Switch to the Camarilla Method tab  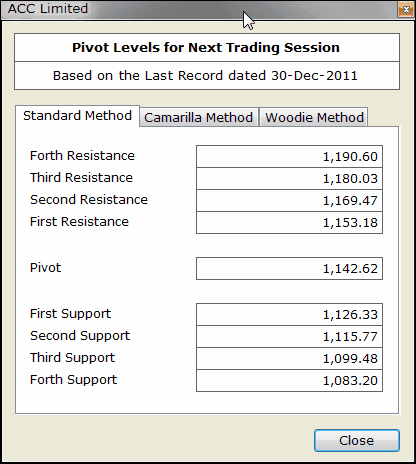pos(199,117)
